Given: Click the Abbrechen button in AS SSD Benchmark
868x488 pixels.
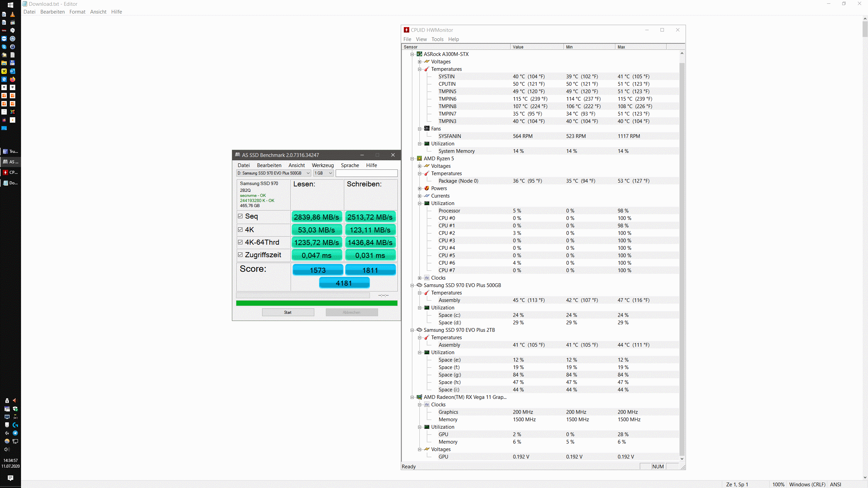Looking at the screenshot, I should pos(352,312).
